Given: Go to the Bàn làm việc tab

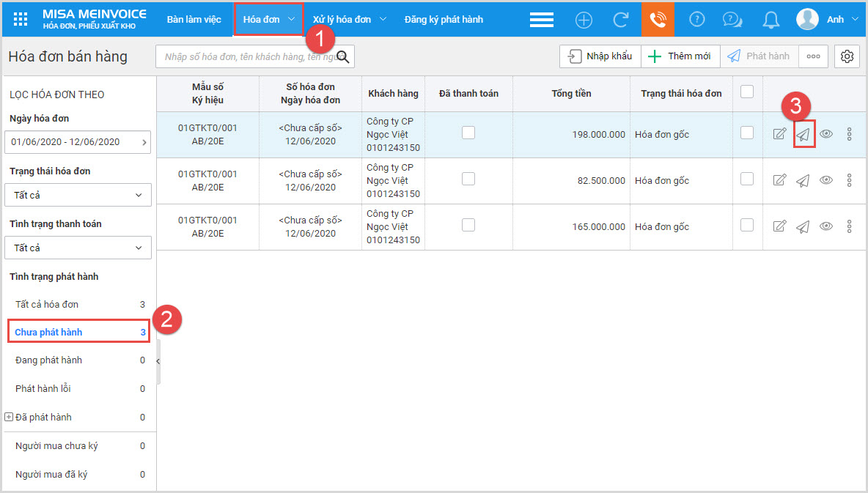Looking at the screenshot, I should (x=194, y=19).
